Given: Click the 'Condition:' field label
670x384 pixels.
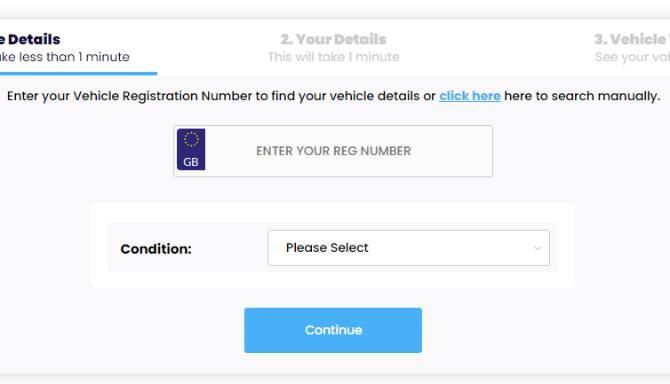Looking at the screenshot, I should pyautogui.click(x=156, y=249).
